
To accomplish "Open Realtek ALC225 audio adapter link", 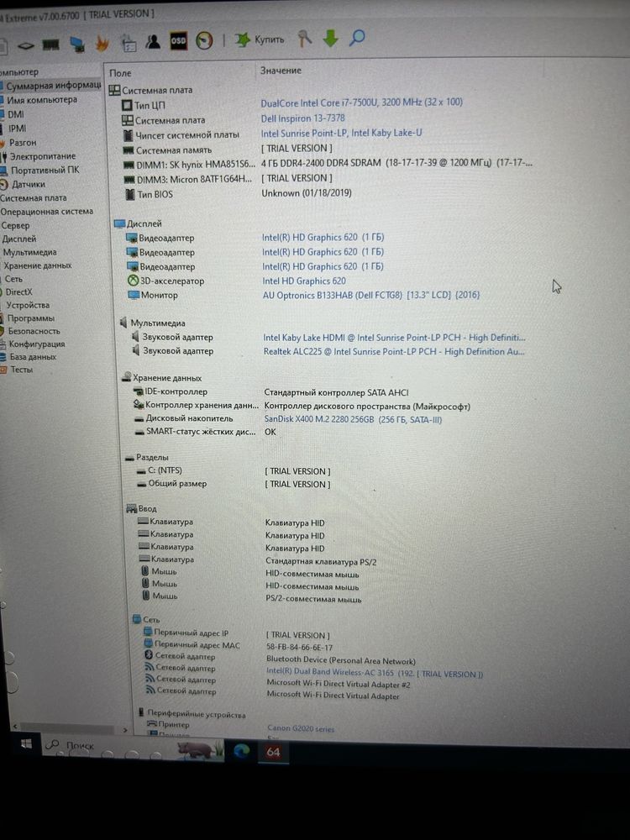I will tap(394, 352).
